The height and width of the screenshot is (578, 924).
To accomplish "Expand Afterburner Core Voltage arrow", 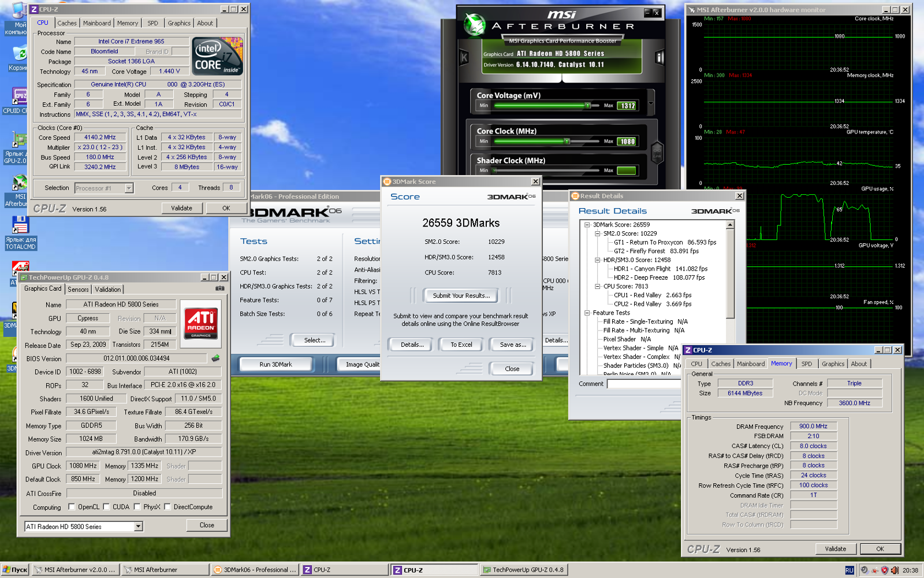I will coord(651,104).
